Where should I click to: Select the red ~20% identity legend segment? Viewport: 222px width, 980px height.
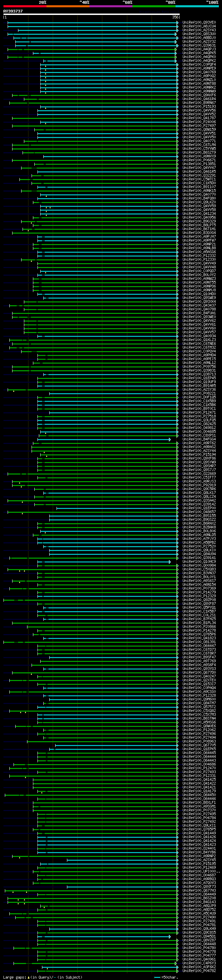point(25,6)
